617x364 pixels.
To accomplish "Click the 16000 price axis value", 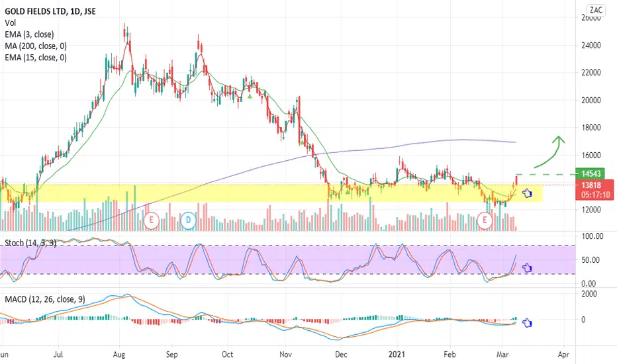I will click(x=591, y=155).
